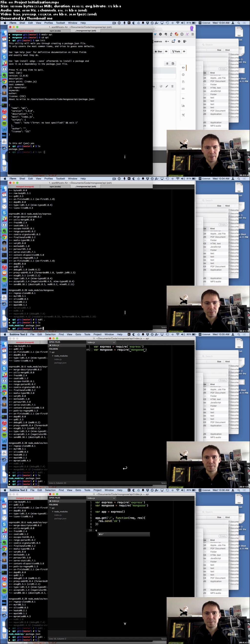The image size is (250, 644).
Task: Open Toolbelt menu in npm install output frame
Action: point(60,179)
